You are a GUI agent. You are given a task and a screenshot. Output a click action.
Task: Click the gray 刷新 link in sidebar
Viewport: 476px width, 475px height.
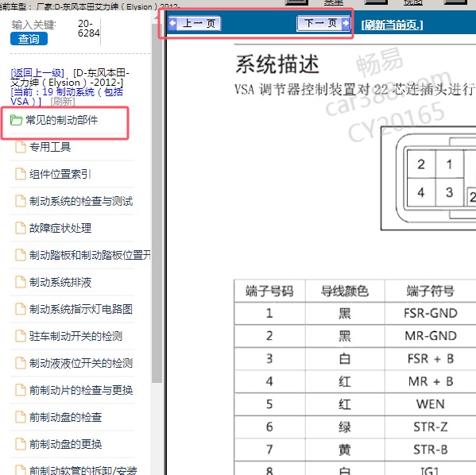[63, 102]
